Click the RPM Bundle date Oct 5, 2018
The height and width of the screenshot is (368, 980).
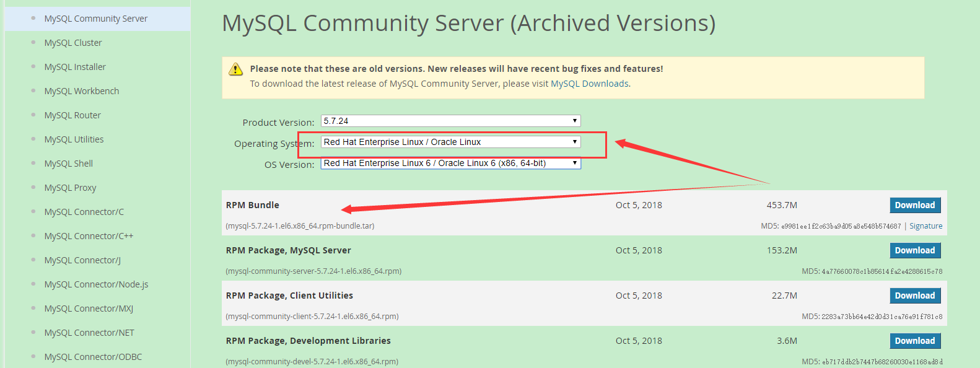pos(639,205)
